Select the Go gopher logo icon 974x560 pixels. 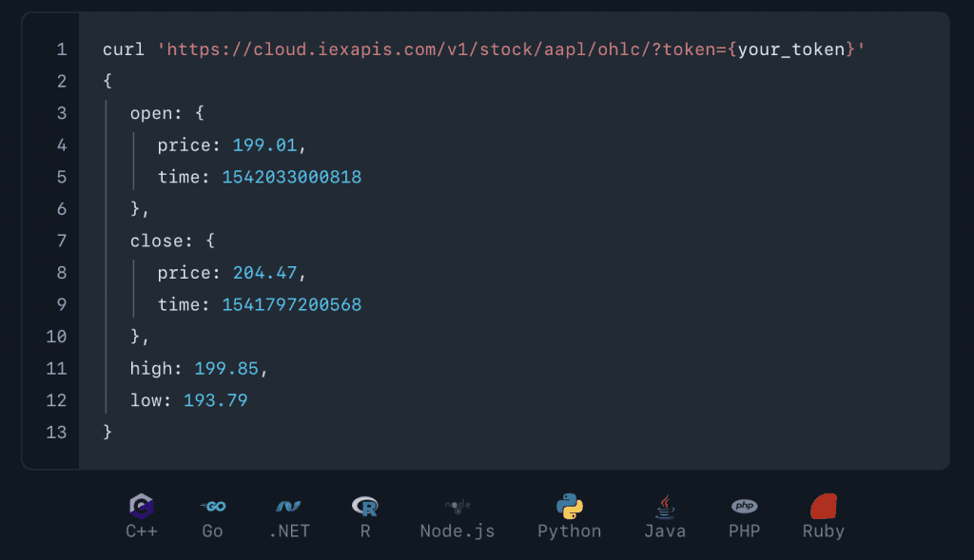pyautogui.click(x=212, y=506)
